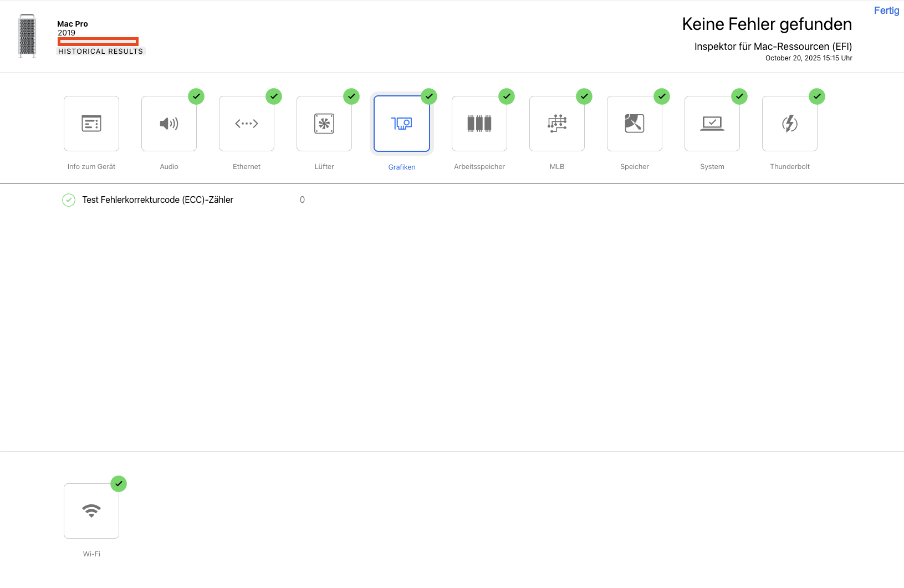This screenshot has width=904, height=588.
Task: Open the Speicher storage tile
Action: pyautogui.click(x=635, y=124)
